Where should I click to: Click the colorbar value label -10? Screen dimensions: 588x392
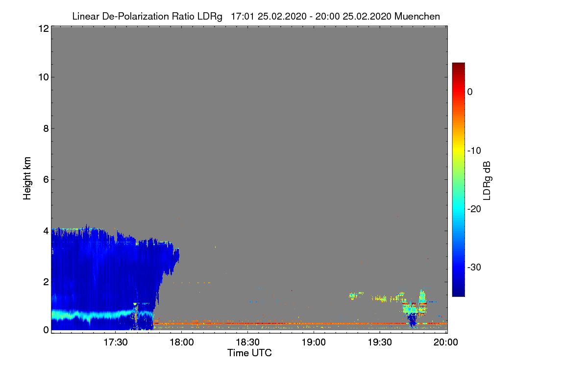[x=474, y=150]
